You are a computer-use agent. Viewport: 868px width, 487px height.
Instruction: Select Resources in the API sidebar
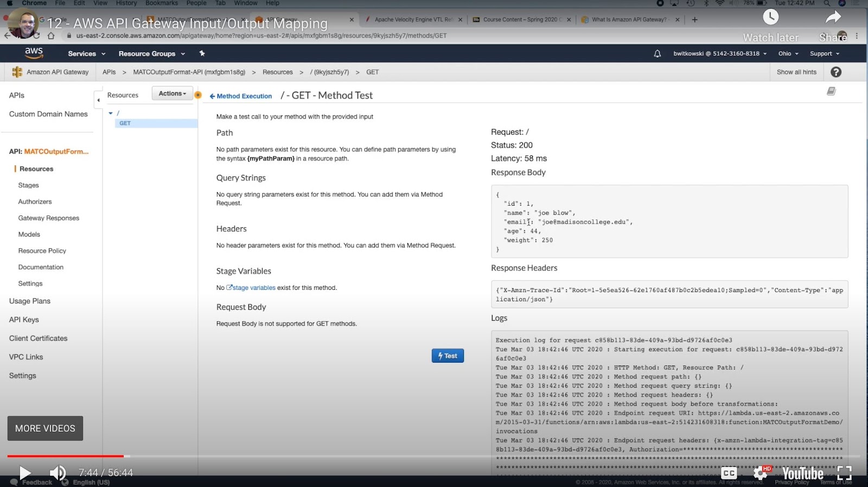pyautogui.click(x=36, y=169)
